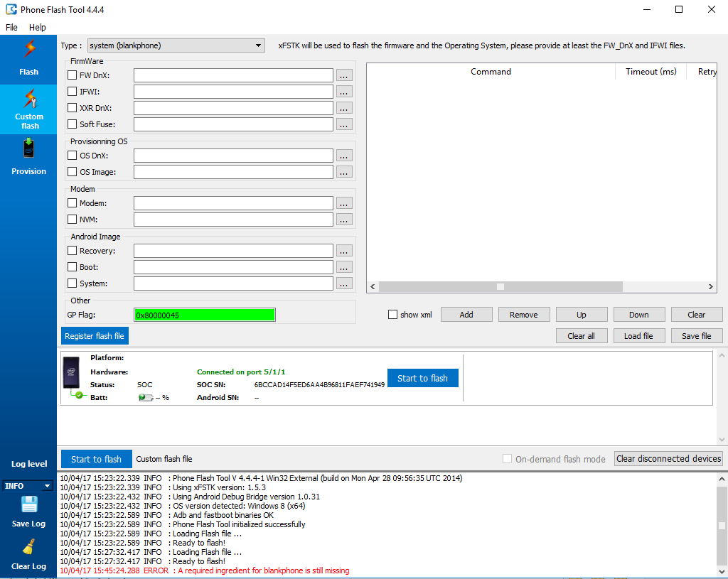Screen dimensions: 728x579
Task: Move command Down button
Action: point(639,315)
